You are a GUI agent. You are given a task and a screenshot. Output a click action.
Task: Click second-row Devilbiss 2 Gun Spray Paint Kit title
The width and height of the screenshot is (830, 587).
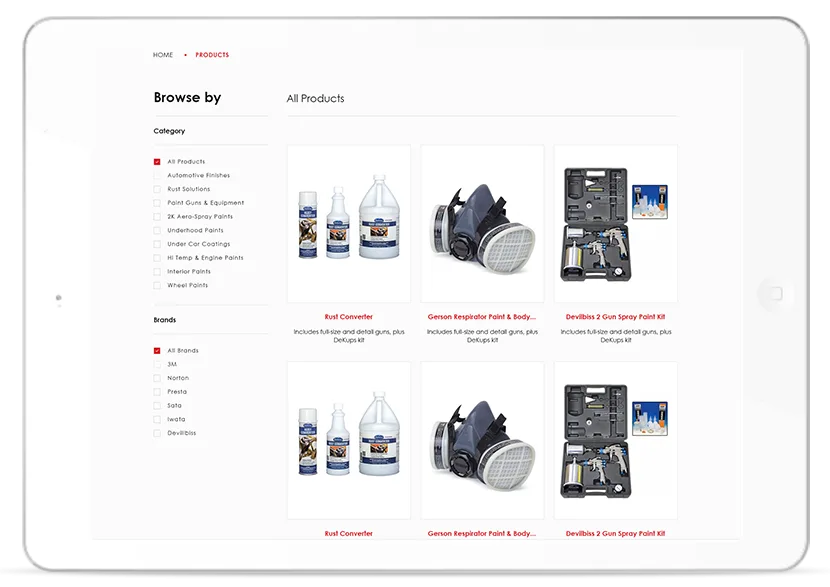coord(616,534)
